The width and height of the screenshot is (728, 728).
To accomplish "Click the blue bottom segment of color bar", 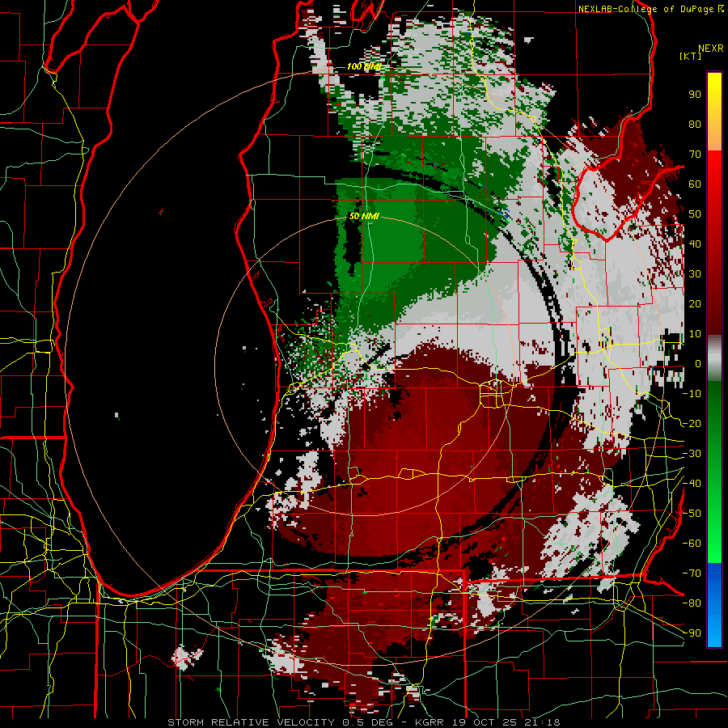I will point(714,604).
